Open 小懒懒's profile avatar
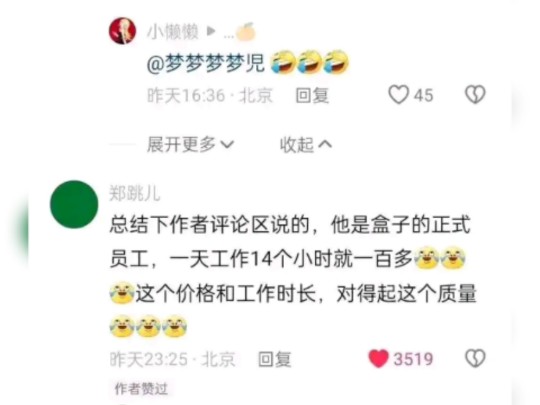The width and height of the screenshot is (540, 405). click(122, 31)
